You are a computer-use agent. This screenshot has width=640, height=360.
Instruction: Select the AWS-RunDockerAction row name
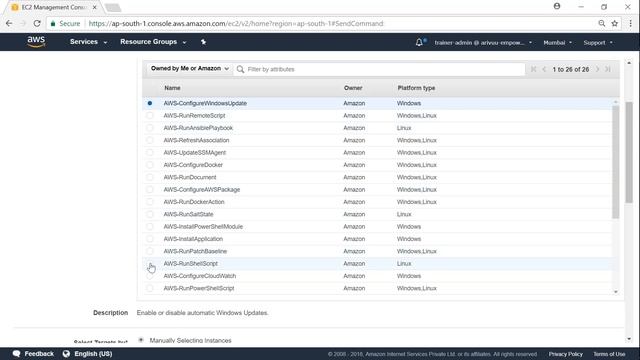point(194,202)
